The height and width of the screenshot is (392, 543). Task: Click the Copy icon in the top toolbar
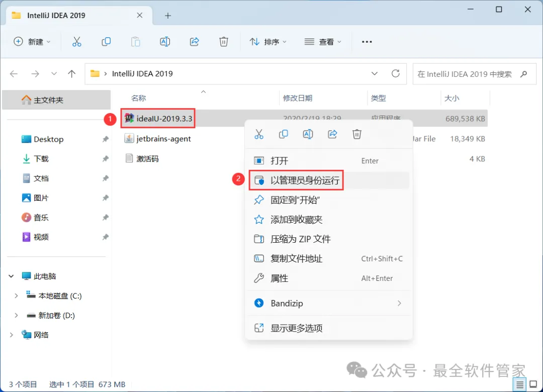[106, 42]
